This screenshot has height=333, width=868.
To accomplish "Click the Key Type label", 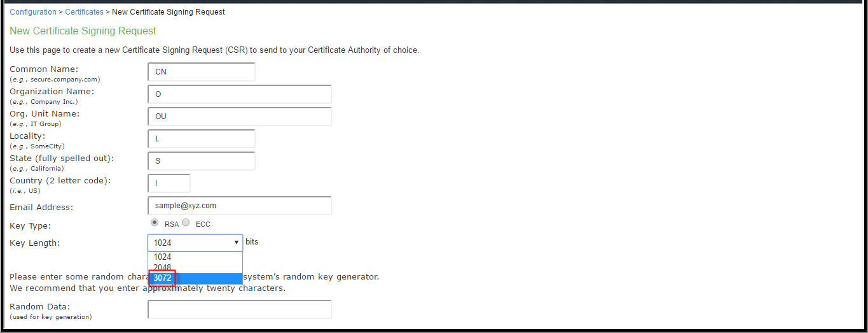I will (x=31, y=225).
